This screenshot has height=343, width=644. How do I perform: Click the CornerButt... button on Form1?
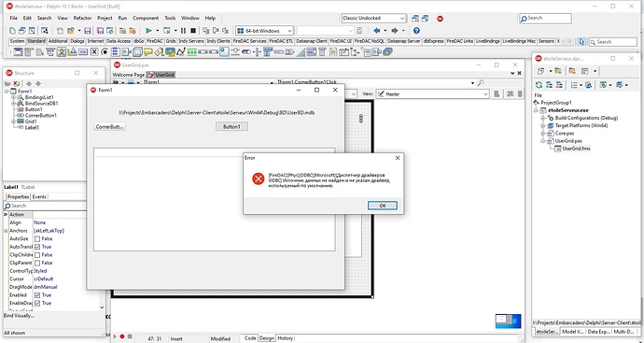pyautogui.click(x=109, y=127)
